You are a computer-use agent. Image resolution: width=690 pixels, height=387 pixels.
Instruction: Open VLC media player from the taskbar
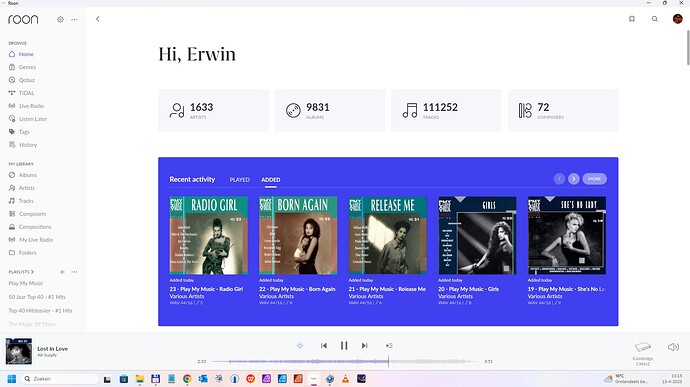point(345,379)
